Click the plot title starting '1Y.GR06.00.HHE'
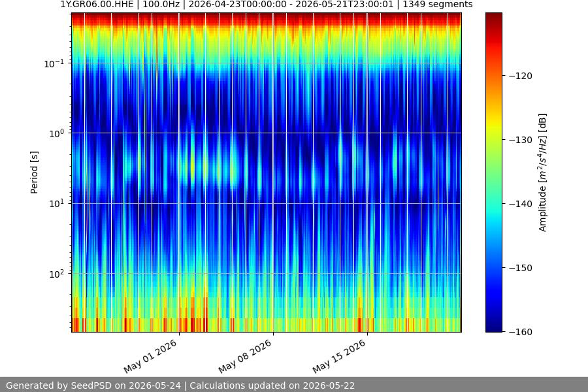 [267, 5]
